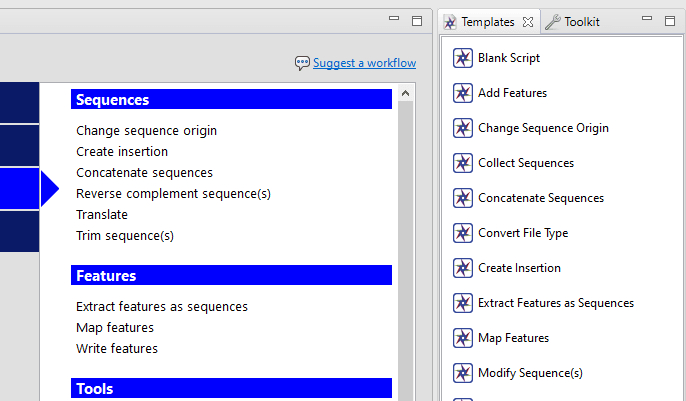Viewport: 686px width, 401px height.
Task: Click the Change Sequence Origin template icon
Action: click(x=462, y=128)
